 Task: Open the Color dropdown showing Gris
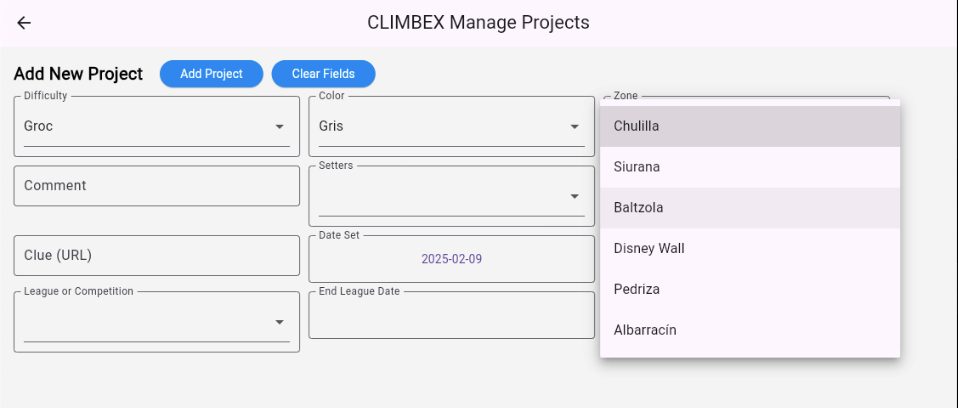pyautogui.click(x=452, y=126)
